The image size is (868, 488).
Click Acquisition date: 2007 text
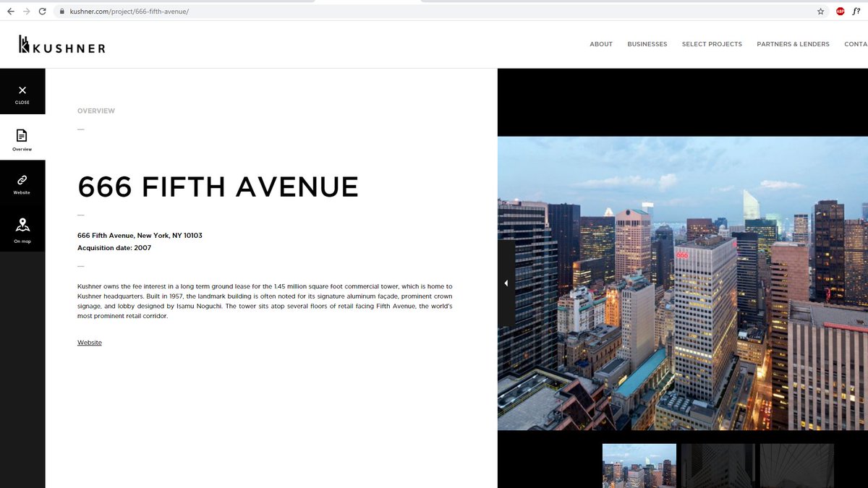[x=114, y=248]
